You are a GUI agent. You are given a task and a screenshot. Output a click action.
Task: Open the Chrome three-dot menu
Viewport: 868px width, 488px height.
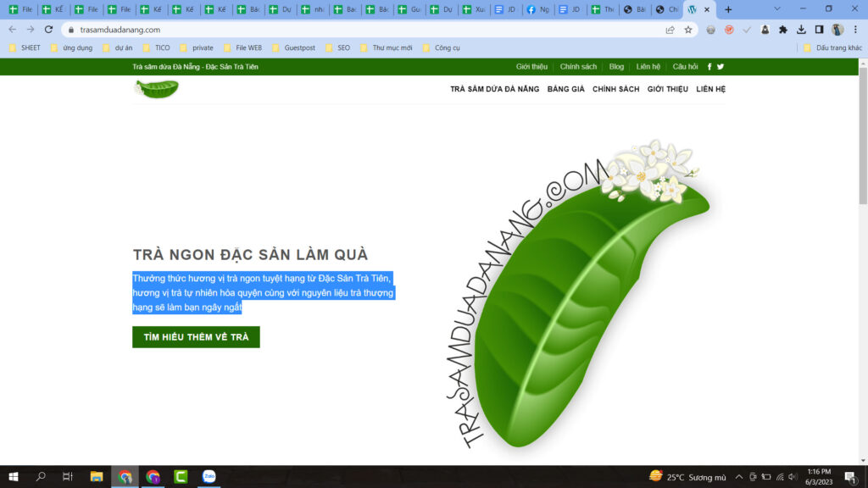[x=855, y=30]
